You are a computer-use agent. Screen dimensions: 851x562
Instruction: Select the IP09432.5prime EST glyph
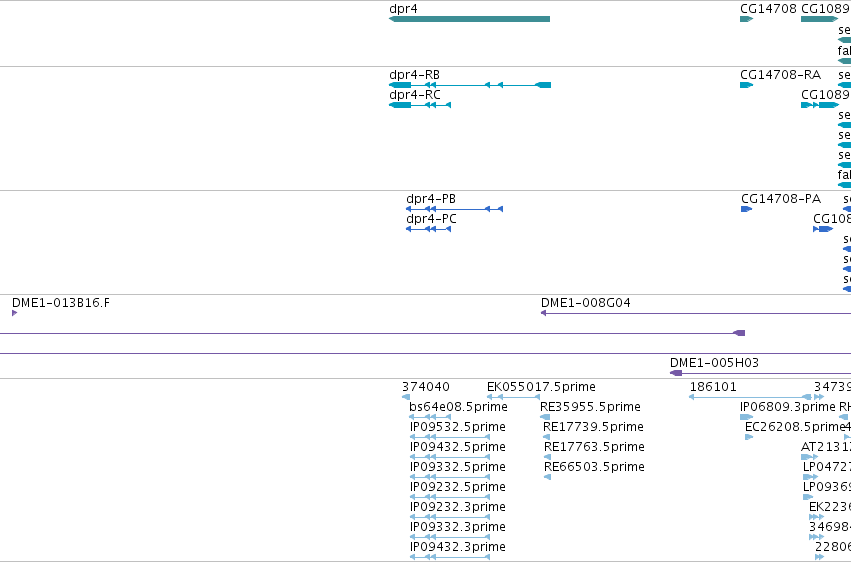pos(450,457)
